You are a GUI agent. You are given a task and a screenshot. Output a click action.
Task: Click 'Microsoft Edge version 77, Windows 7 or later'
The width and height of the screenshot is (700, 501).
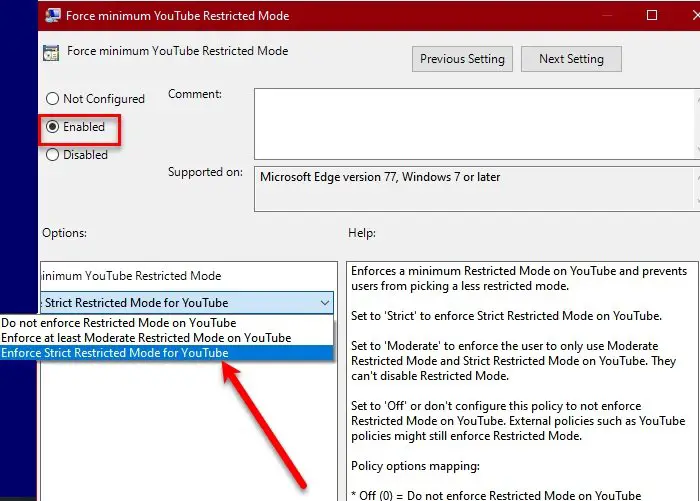point(380,177)
